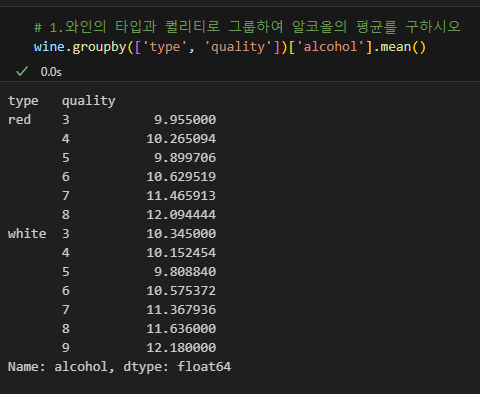Click value 9.955000
Screen dimensions: 480x394
click(x=185, y=120)
